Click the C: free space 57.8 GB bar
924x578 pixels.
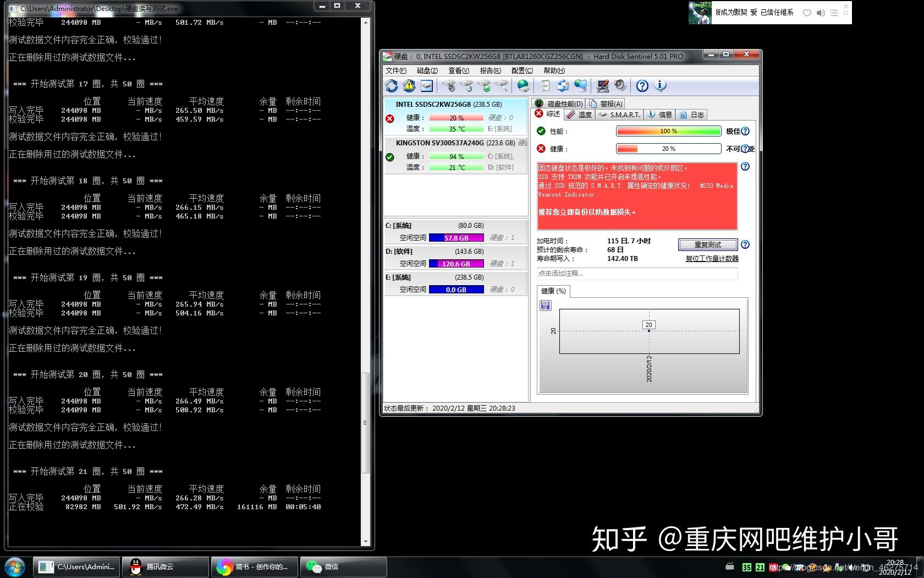[456, 238]
